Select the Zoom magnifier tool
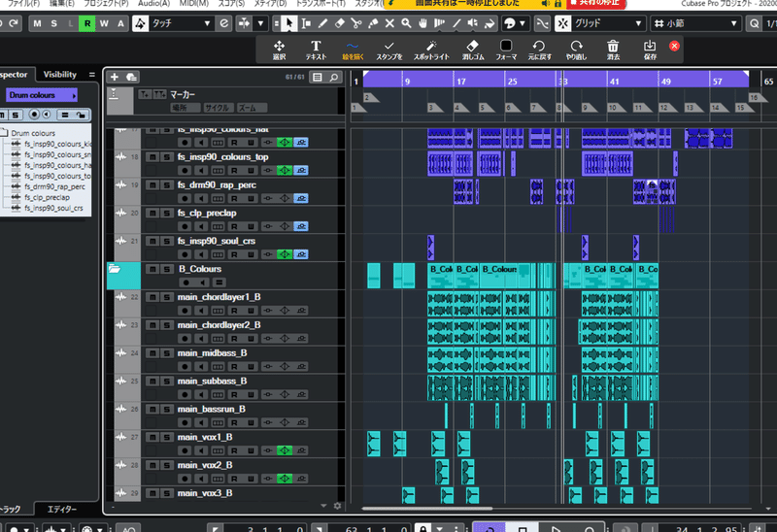The height and width of the screenshot is (532, 777). [x=406, y=23]
